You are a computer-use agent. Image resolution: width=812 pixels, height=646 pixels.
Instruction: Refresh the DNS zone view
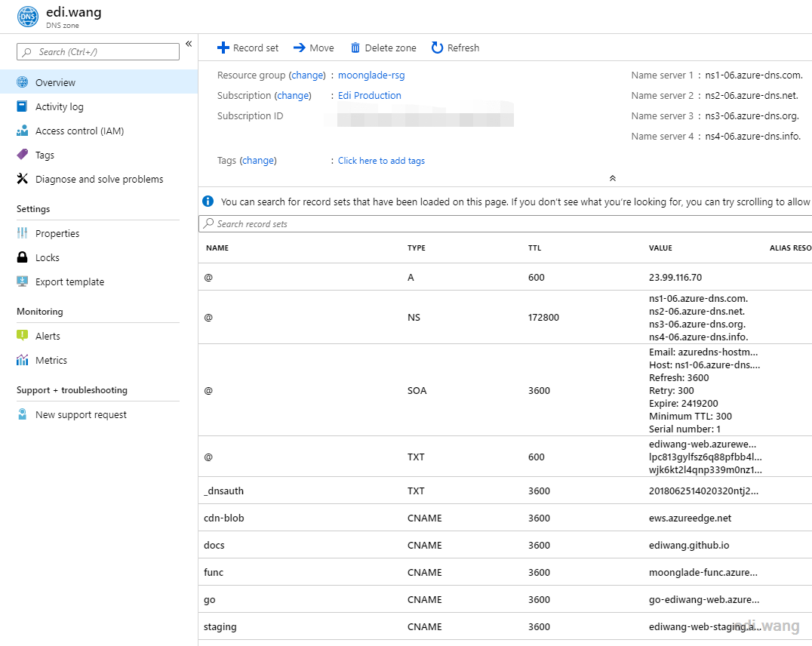click(456, 48)
